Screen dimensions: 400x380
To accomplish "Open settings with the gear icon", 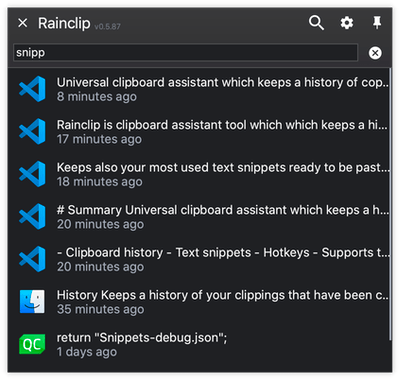I will coord(347,23).
